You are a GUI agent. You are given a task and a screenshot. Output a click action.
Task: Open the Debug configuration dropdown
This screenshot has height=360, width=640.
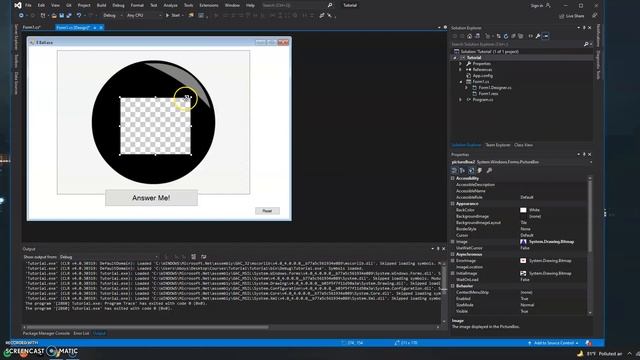[x=112, y=16]
